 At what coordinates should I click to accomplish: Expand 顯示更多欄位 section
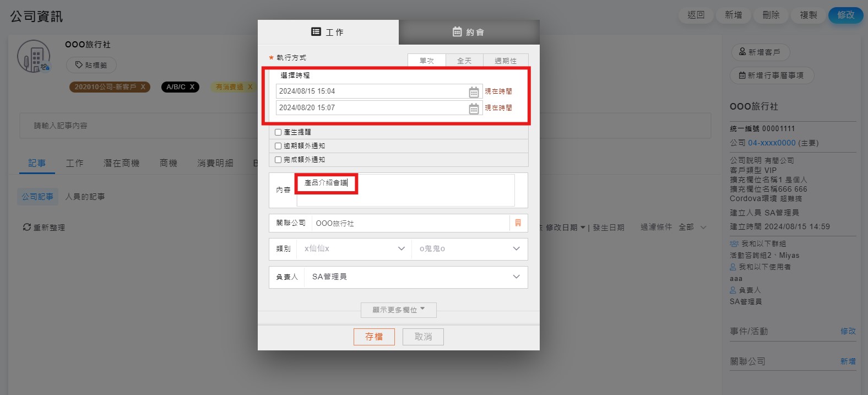398,310
